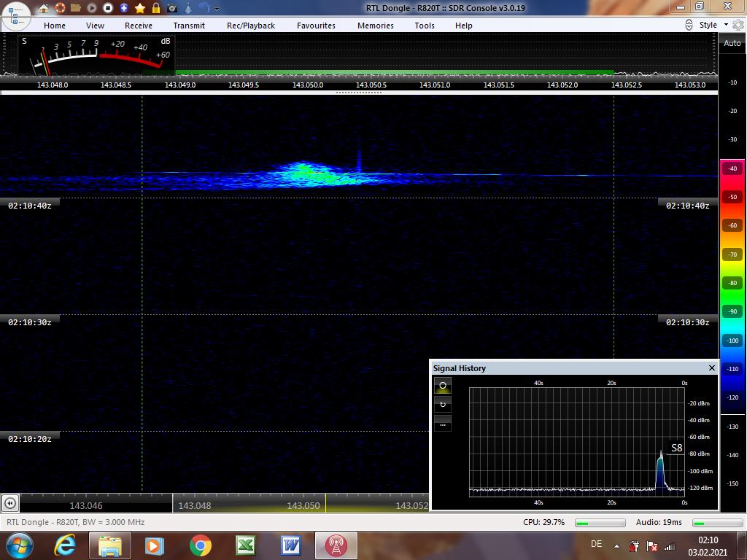Image resolution: width=747 pixels, height=560 pixels.
Task: Click the S-meter signal strength gauge
Action: point(97,55)
